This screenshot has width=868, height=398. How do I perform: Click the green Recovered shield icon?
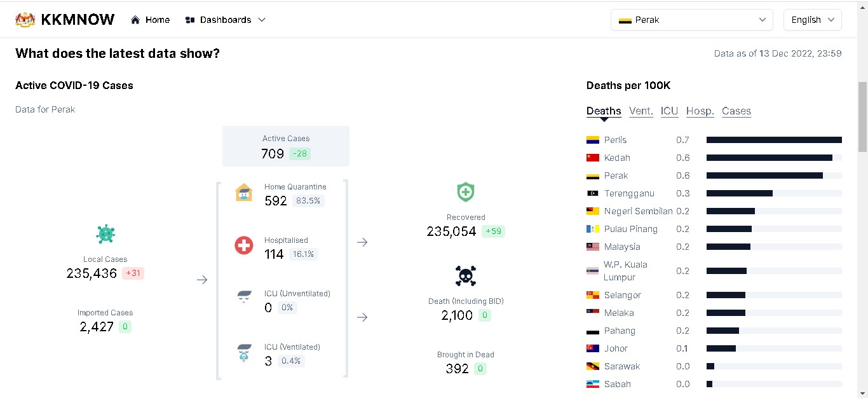click(x=466, y=192)
